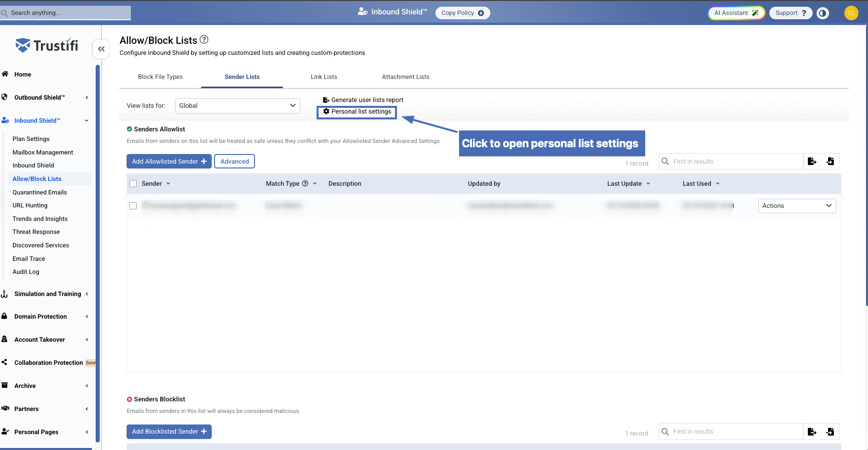Screen dimensions: 868x450
Task: Click the Partners handshake icon
Action: click(5, 408)
